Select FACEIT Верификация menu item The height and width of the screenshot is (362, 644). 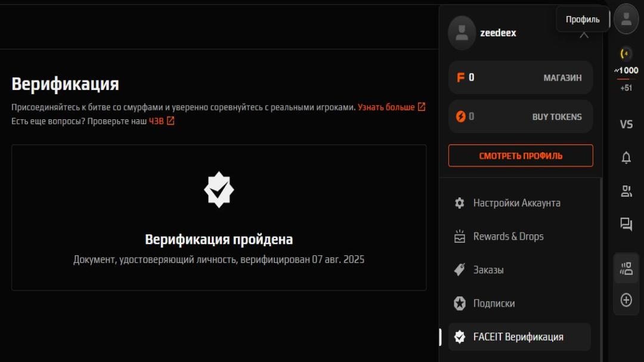tap(519, 337)
